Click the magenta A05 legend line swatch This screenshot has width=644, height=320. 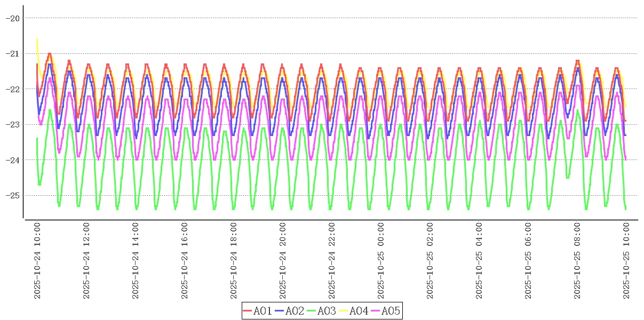375,311
